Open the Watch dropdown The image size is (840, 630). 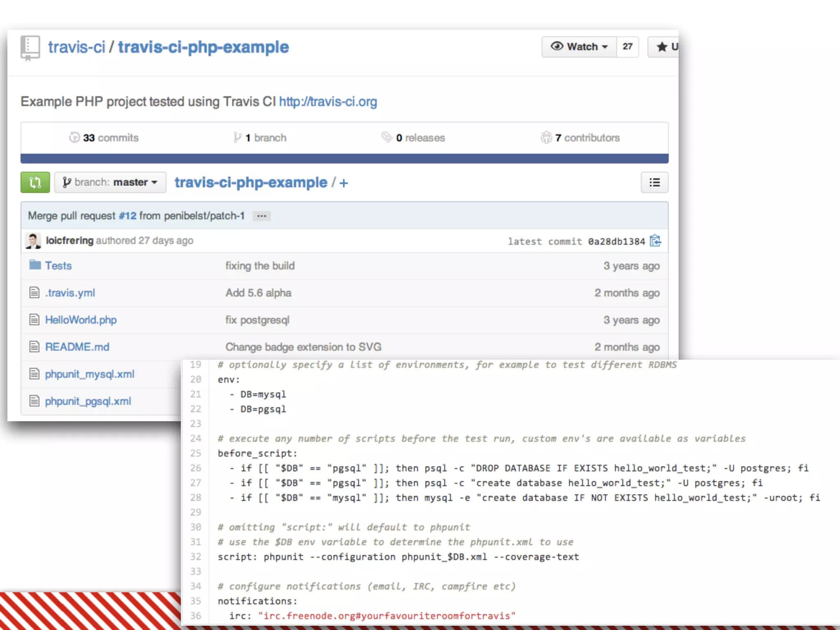point(579,47)
